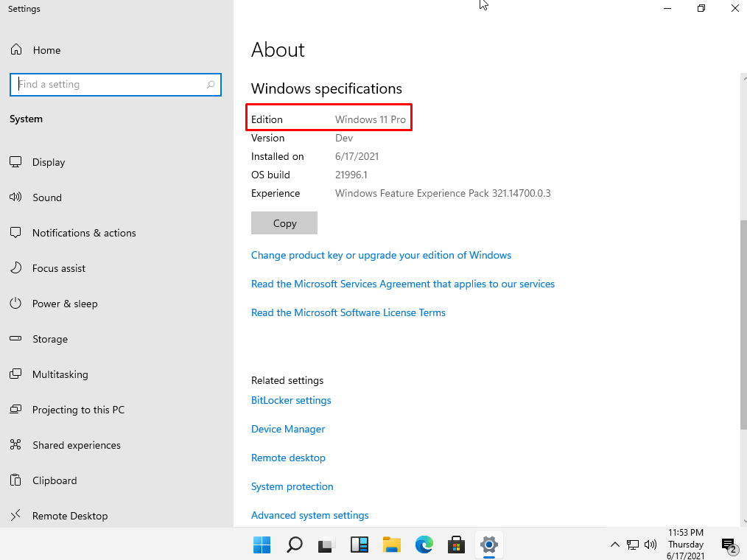The width and height of the screenshot is (747, 560).
Task: Click the scrollbar down arrow
Action: tap(743, 521)
